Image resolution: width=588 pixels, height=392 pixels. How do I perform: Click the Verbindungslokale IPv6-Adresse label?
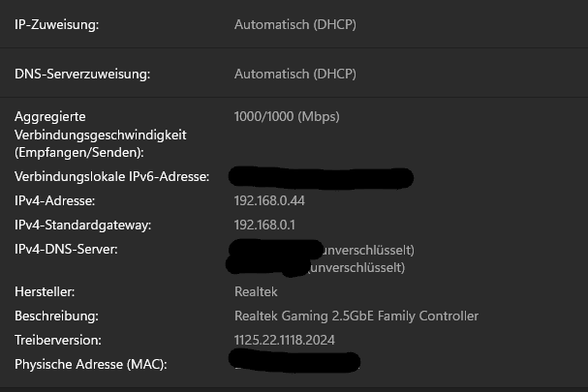point(118,177)
